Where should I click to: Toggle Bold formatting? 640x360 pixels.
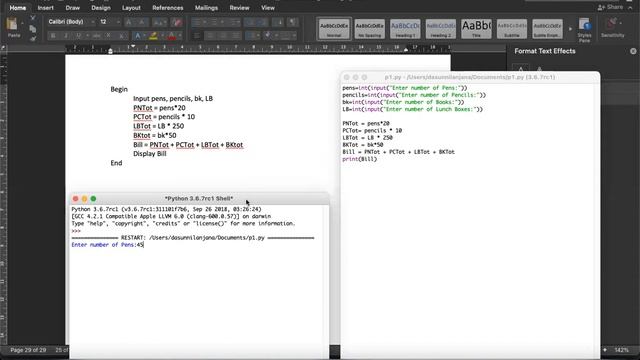pos(53,36)
